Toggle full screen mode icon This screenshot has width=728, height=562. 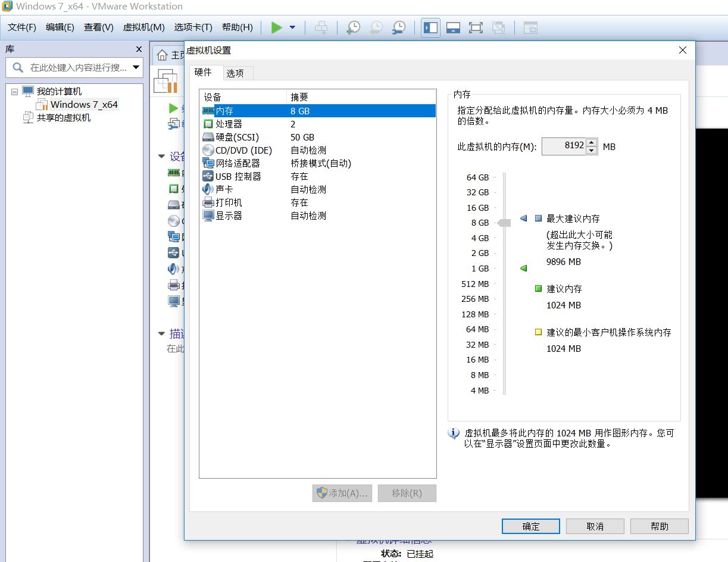(x=476, y=27)
